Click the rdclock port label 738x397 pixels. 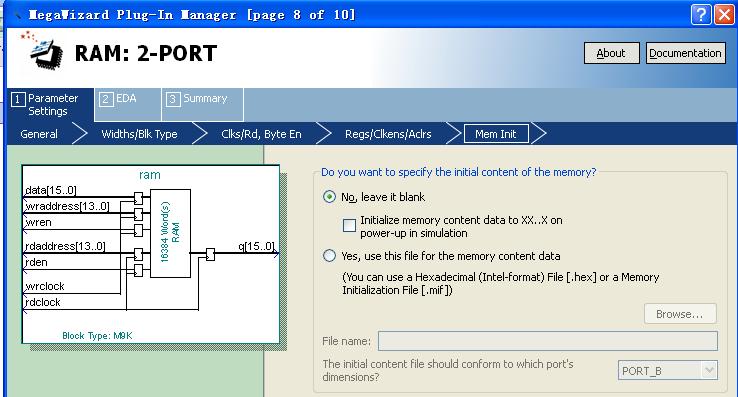click(x=43, y=302)
